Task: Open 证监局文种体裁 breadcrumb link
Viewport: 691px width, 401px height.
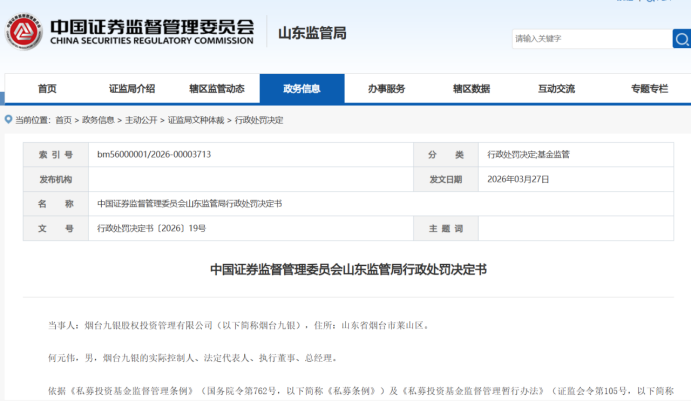Action: (x=196, y=120)
